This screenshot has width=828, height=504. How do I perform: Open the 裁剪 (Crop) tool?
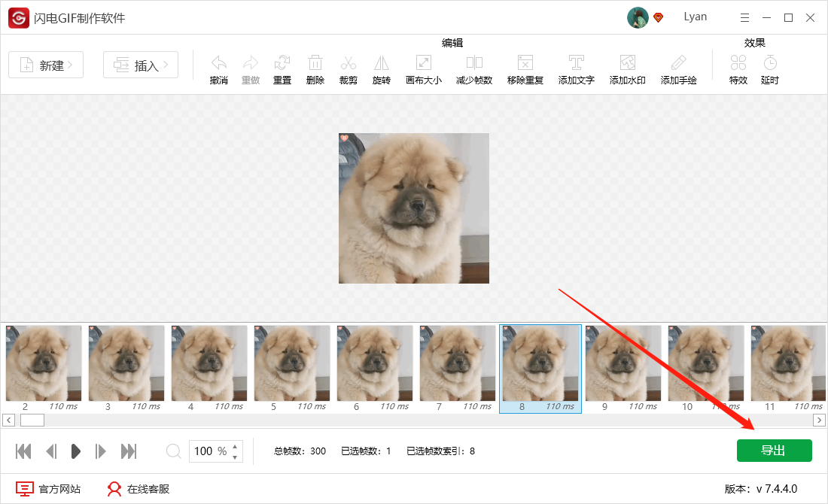(348, 66)
